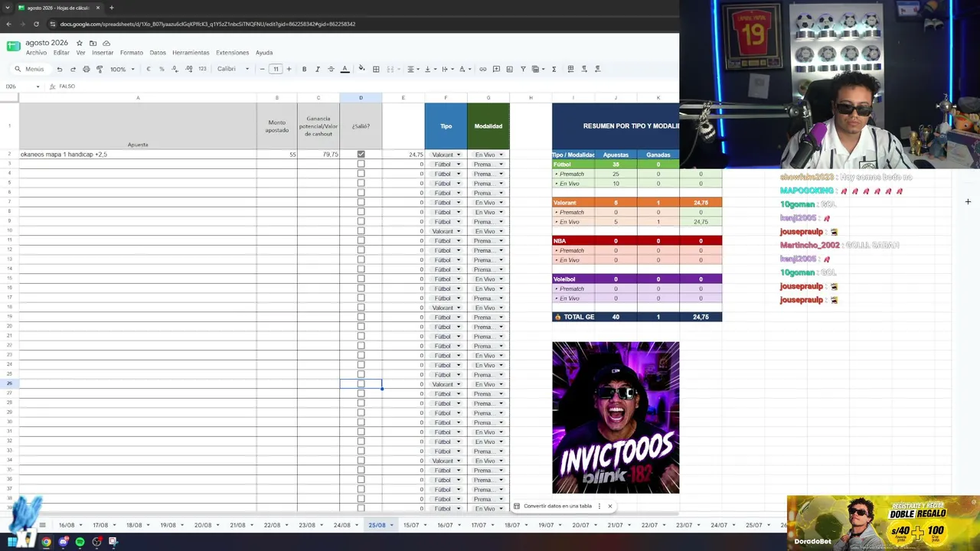Switch to the 16/08 sheet tab
This screenshot has width=980, height=551.
(67, 525)
